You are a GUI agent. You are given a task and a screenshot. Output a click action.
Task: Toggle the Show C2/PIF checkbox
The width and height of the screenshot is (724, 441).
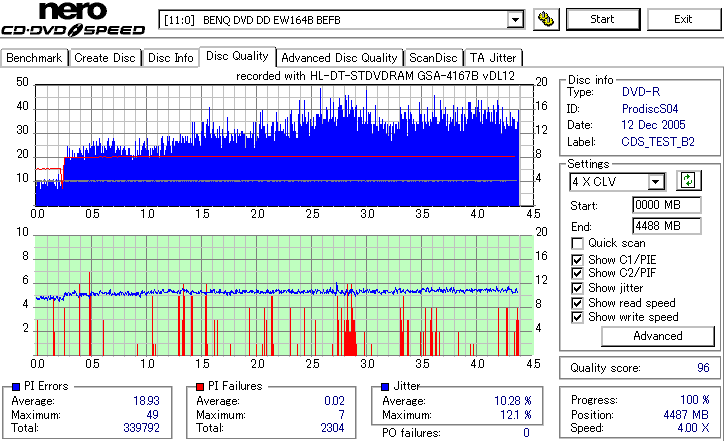(x=577, y=273)
